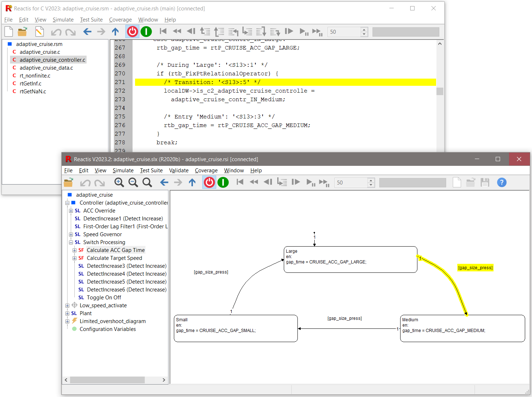
Task: Expand Calculate ACC Gap Time node
Action: 74,250
